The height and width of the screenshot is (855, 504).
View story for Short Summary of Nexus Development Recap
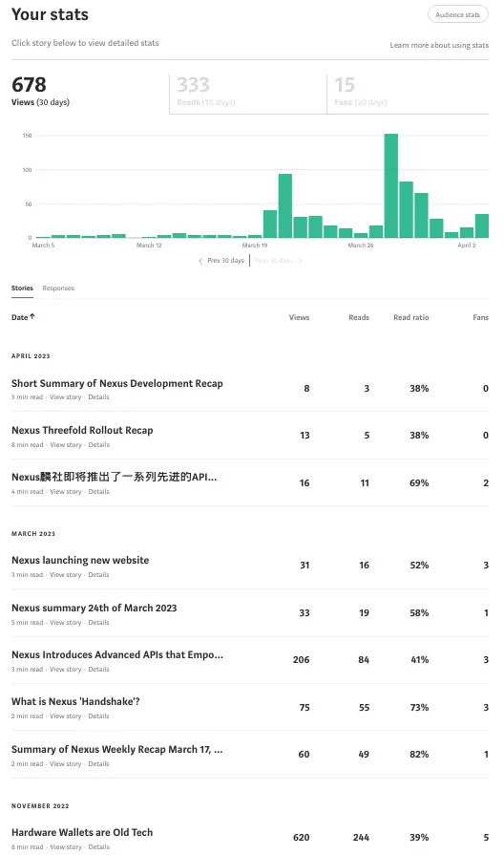65,397
